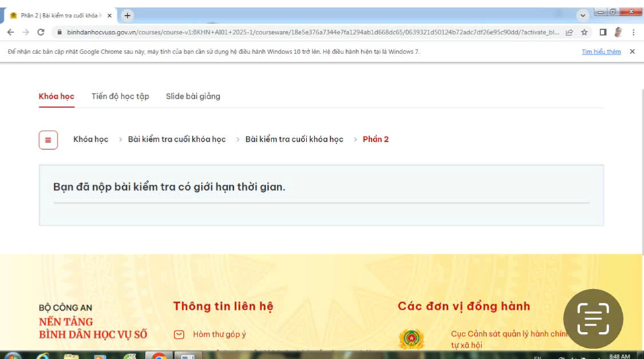644x359 pixels.
Task: Reload the current page
Action: 41,32
